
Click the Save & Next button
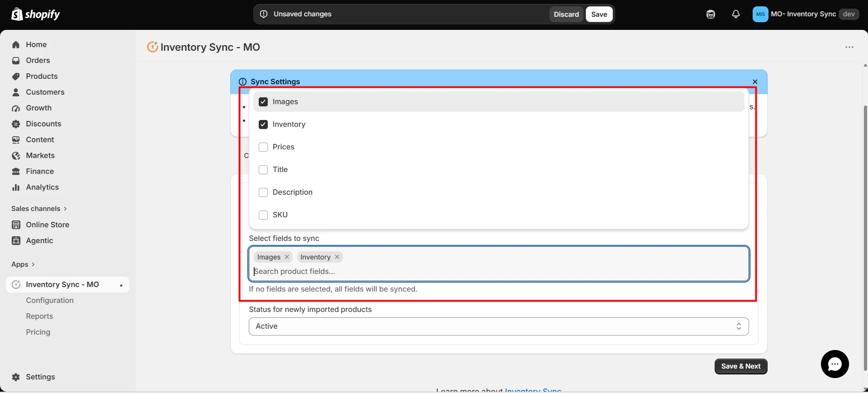[741, 366]
